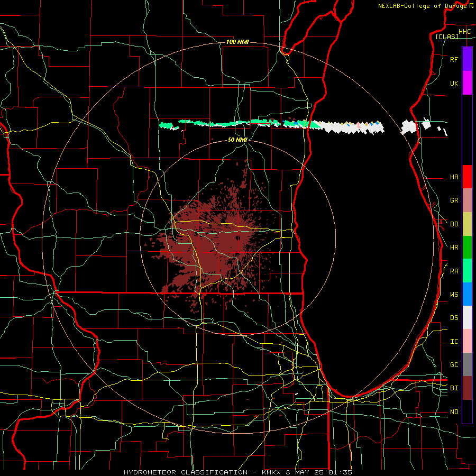Click 'HYDROMETEOR CLASSIFICATION' title text

[186, 472]
